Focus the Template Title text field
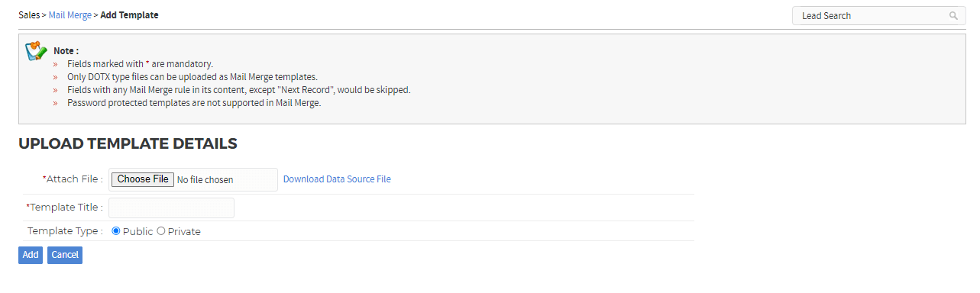The width and height of the screenshot is (980, 293). click(171, 208)
